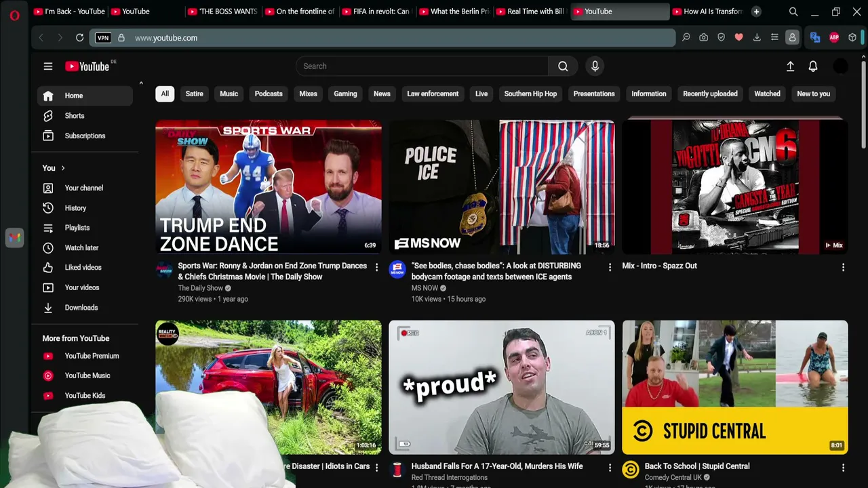The height and width of the screenshot is (488, 868).
Task: Switch to 'THE BOSS WANTS tab
Action: [222, 12]
